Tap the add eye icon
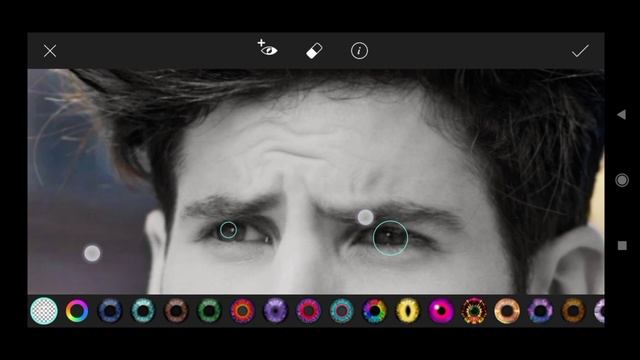640x360 pixels. pos(267,48)
